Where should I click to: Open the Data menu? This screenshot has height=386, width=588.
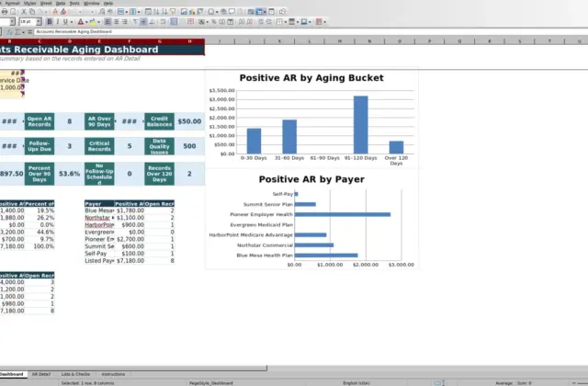[x=61, y=3]
